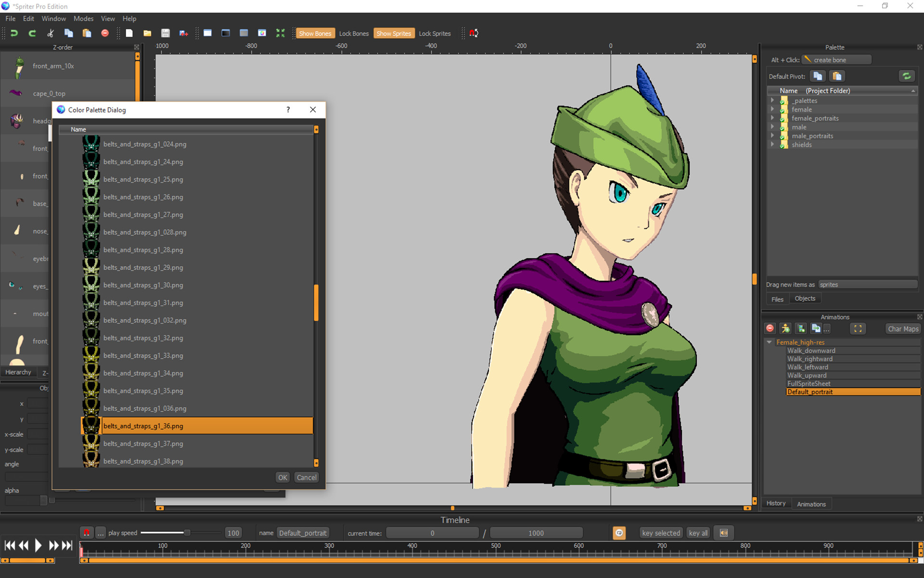Screen dimensions: 924x578
Task: Click the copy Default Pivot icon
Action: pyautogui.click(x=818, y=76)
